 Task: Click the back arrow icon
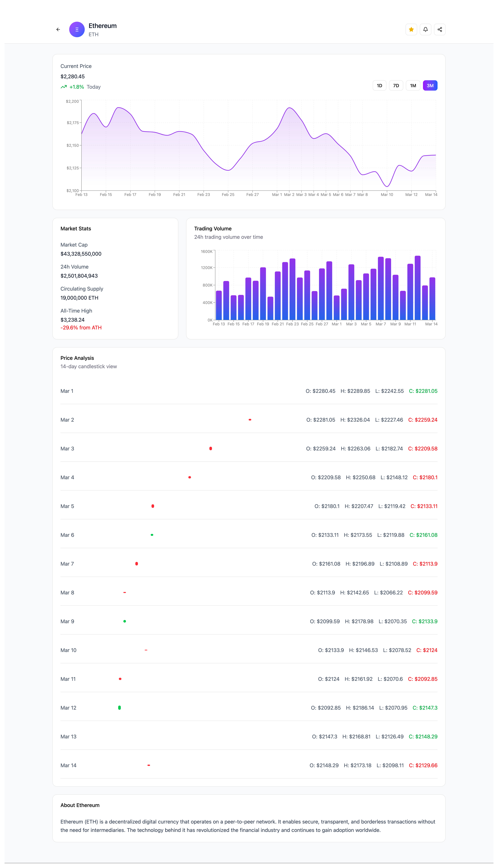tap(58, 29)
